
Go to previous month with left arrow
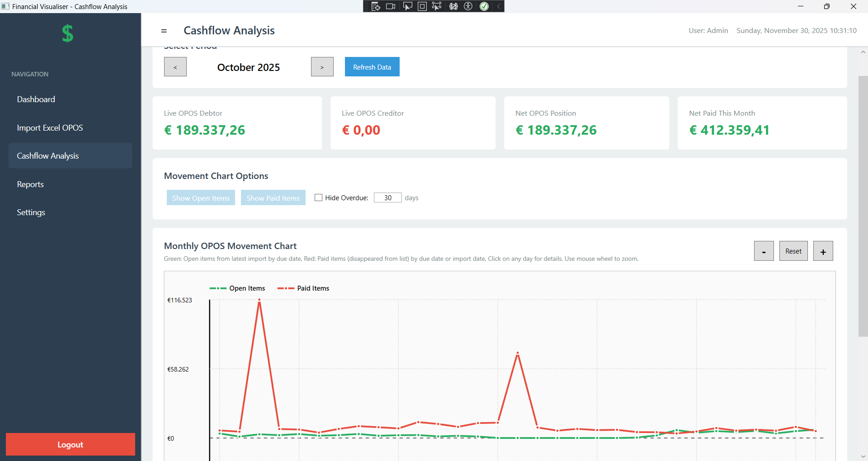pos(175,67)
